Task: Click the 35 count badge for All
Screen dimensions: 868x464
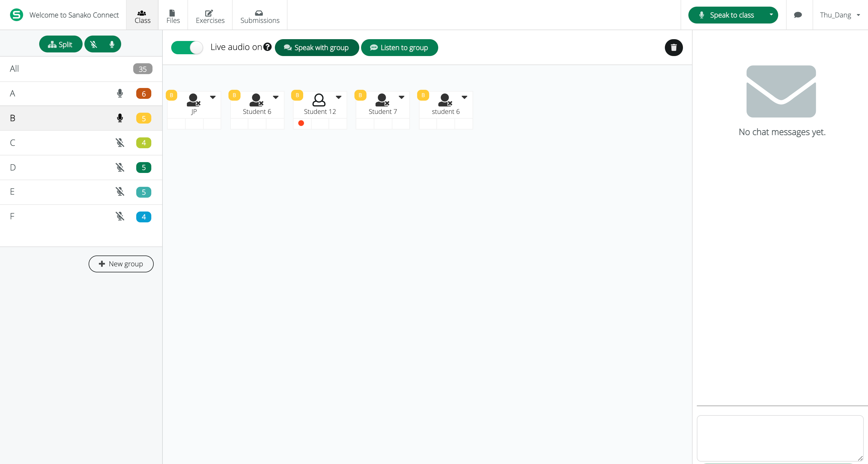Action: click(x=143, y=69)
